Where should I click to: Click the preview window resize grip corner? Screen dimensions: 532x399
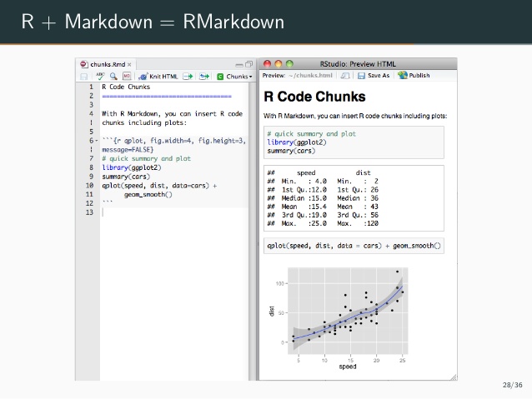click(454, 377)
